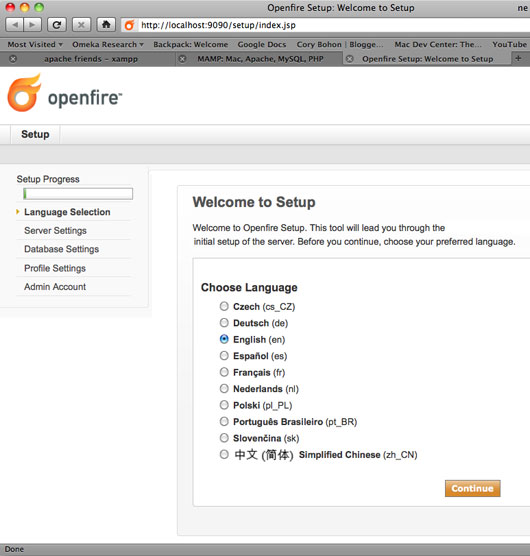Select Admin Account step in sidebar
The height and width of the screenshot is (556, 530).
click(55, 287)
